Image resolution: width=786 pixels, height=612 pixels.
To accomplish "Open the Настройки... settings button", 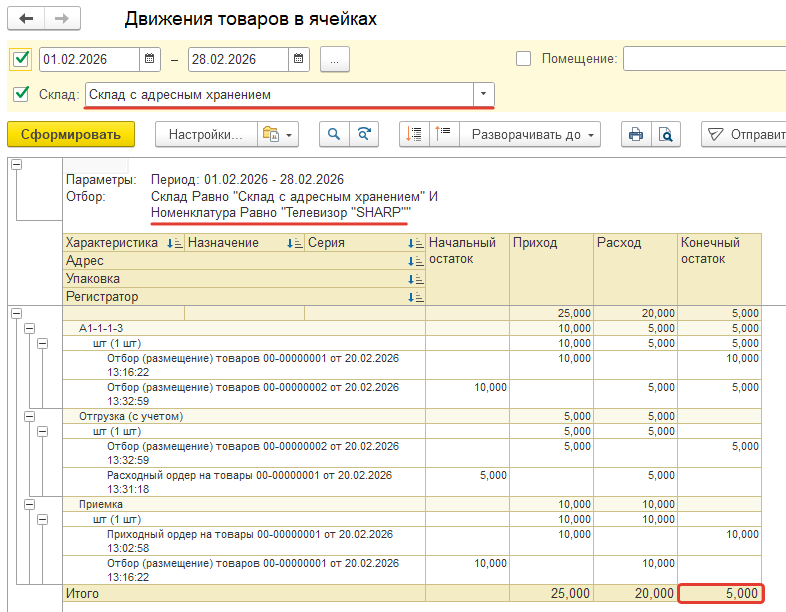I will click(205, 134).
